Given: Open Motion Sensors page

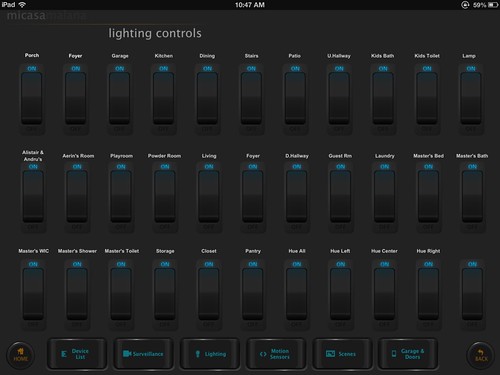Looking at the screenshot, I should point(276,354).
